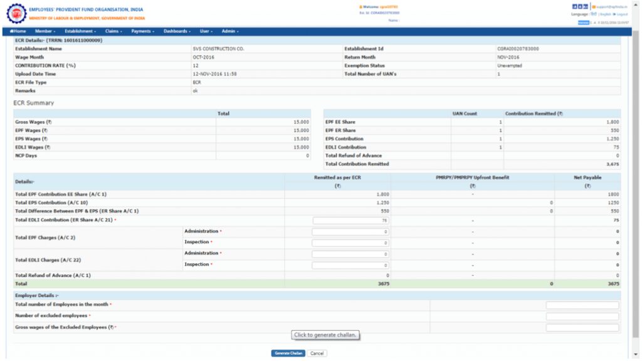Click the YouTube social media icon
The image size is (642, 364).
[x=586, y=6]
